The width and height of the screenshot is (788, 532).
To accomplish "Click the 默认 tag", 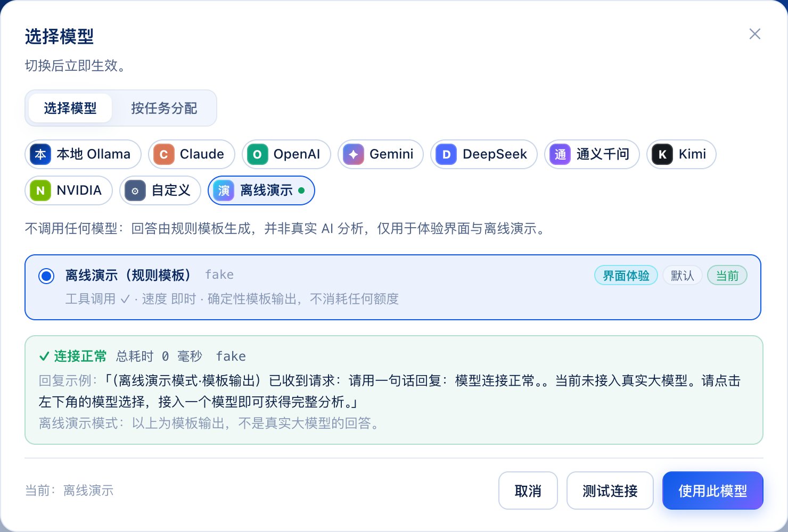I will pyautogui.click(x=683, y=275).
